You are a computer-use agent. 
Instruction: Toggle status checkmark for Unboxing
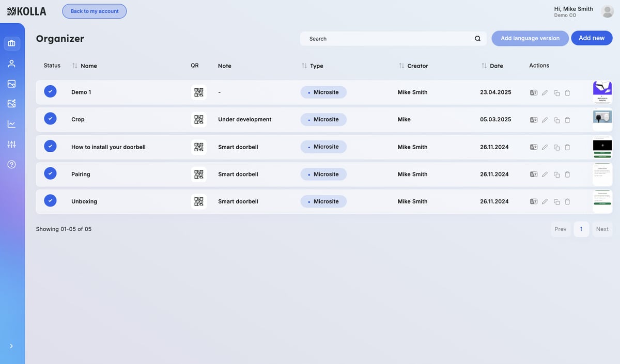50,201
